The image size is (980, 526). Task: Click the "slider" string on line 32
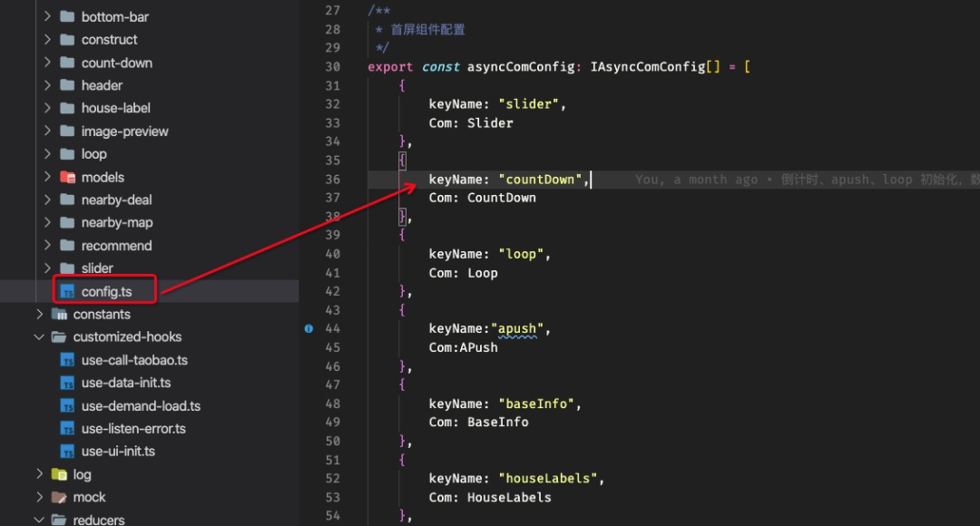(x=528, y=104)
